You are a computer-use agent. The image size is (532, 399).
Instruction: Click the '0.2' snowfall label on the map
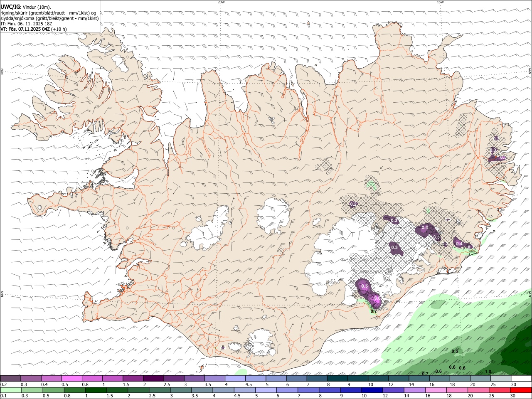(x=354, y=204)
